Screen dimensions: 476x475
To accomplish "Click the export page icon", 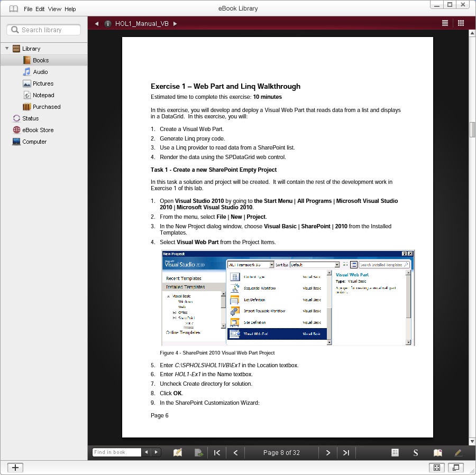I will tap(198, 453).
